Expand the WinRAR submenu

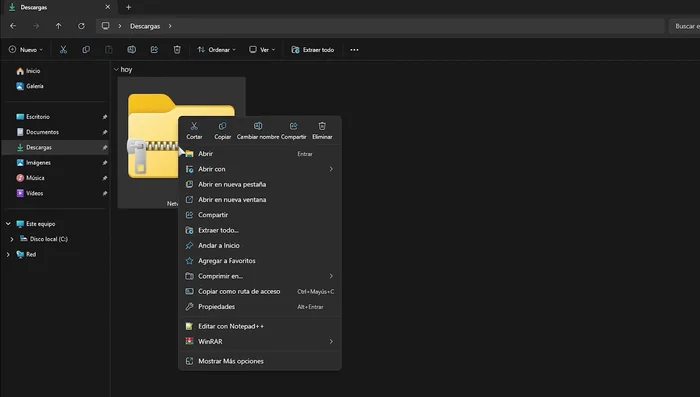coord(331,341)
